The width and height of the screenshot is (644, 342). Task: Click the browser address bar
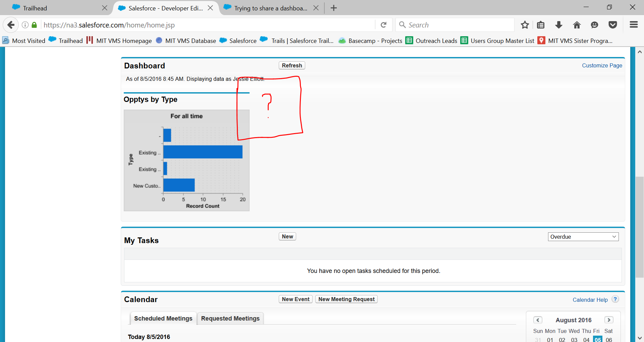point(208,25)
